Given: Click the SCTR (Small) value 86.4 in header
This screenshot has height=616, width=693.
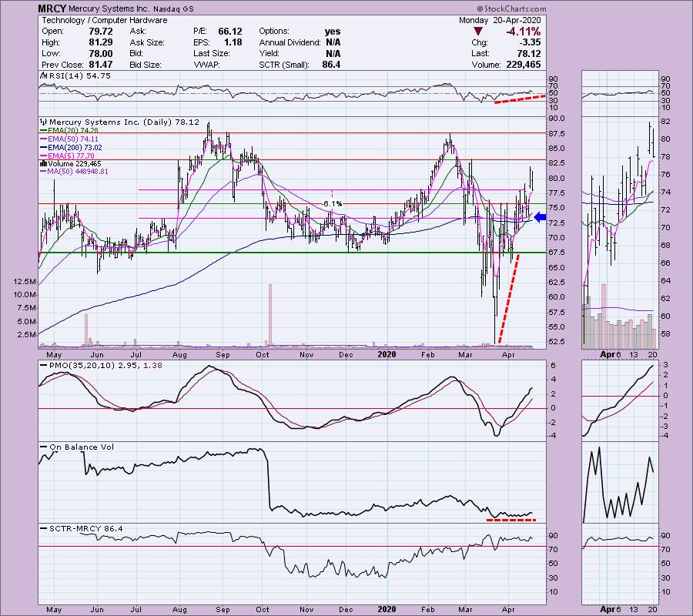Looking at the screenshot, I should [331, 65].
